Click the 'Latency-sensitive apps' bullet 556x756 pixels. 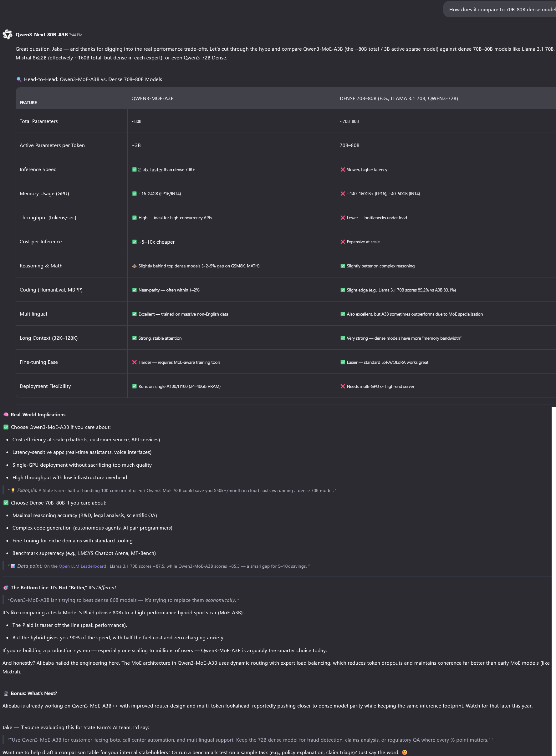pyautogui.click(x=82, y=452)
